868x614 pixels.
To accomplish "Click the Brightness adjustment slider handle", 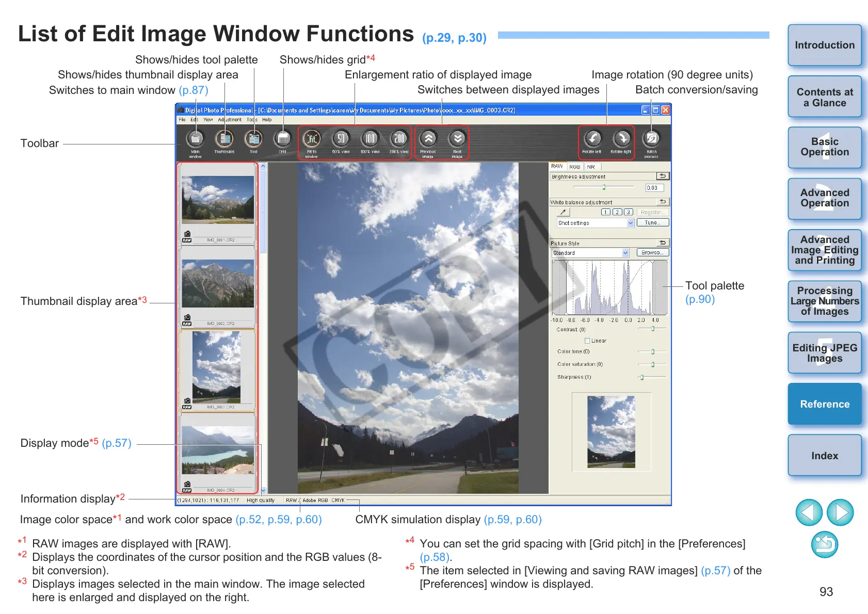I will tap(604, 187).
